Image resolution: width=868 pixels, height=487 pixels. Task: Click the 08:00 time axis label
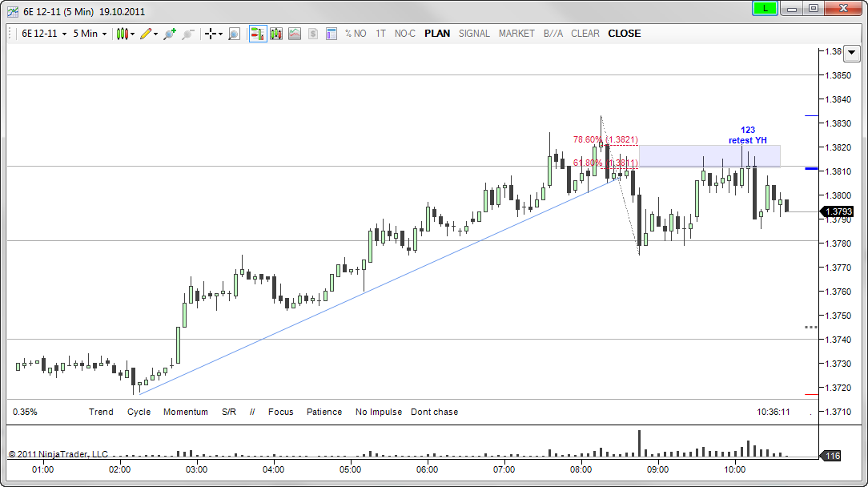[581, 470]
